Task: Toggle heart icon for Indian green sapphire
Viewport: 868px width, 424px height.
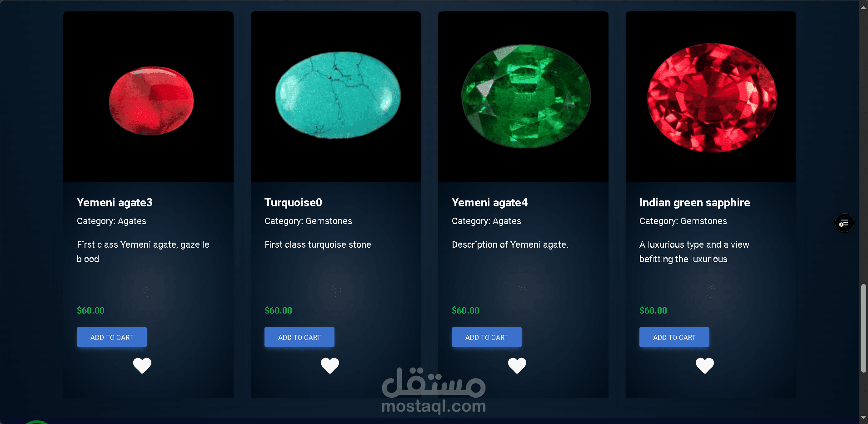Action: pos(705,365)
